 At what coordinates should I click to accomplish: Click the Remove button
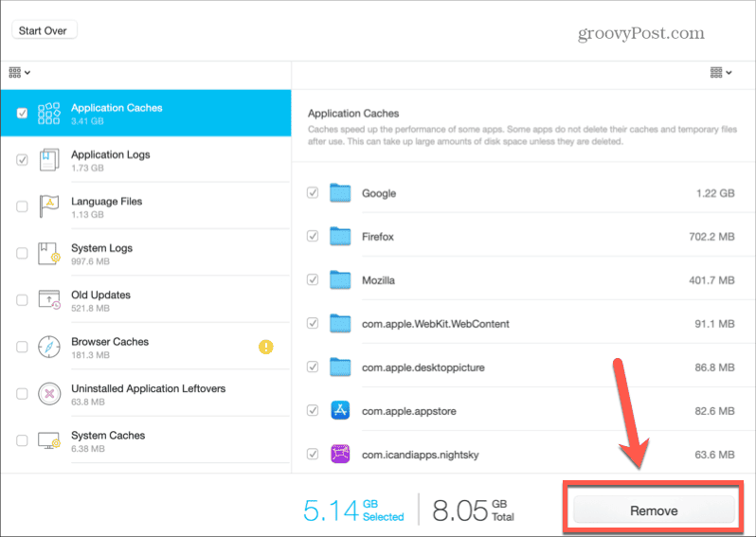[654, 510]
